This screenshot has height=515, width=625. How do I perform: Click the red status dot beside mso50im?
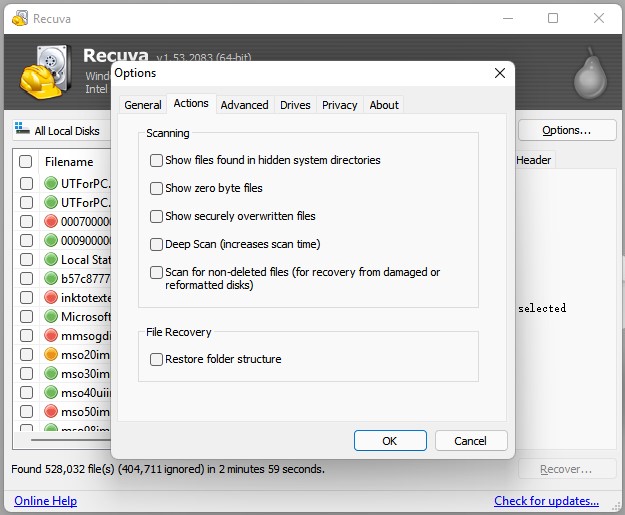click(x=51, y=411)
